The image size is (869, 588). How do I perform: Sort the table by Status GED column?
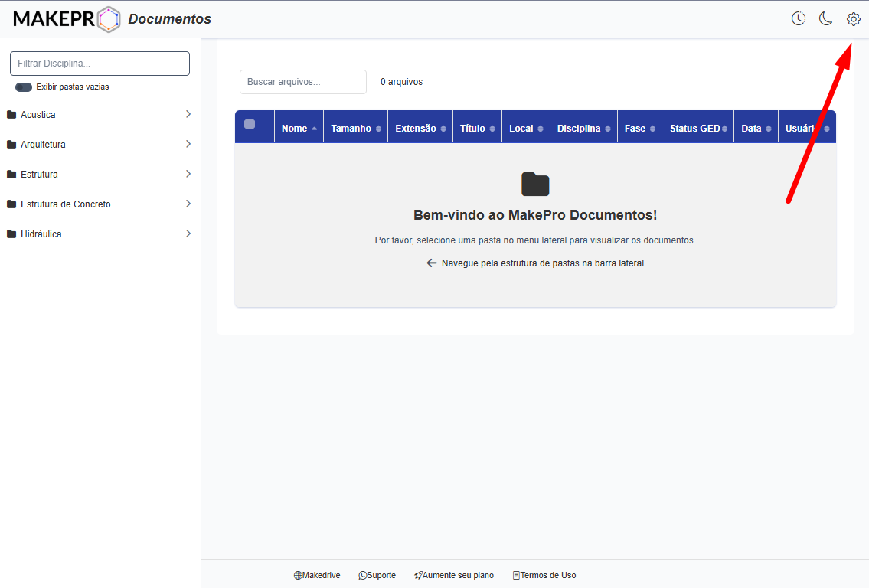point(697,129)
